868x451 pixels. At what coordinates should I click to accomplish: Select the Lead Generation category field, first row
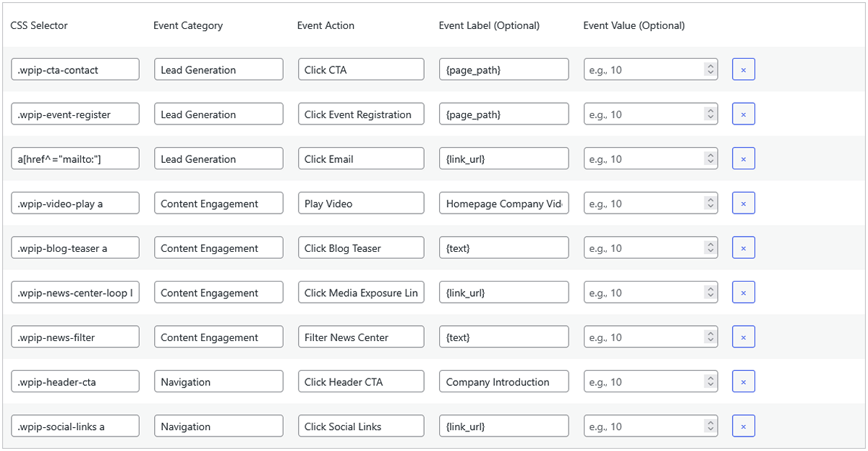(x=218, y=69)
